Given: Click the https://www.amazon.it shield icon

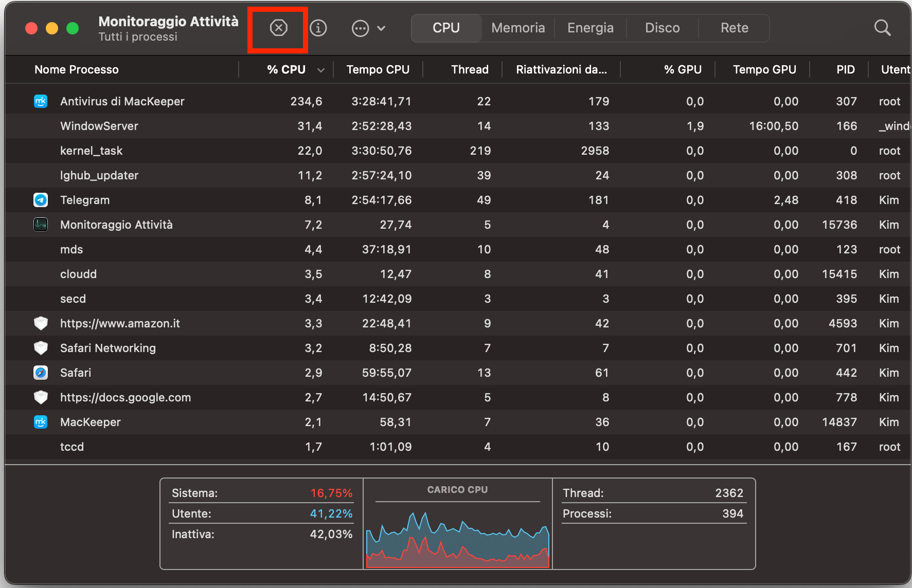Looking at the screenshot, I should [41, 323].
